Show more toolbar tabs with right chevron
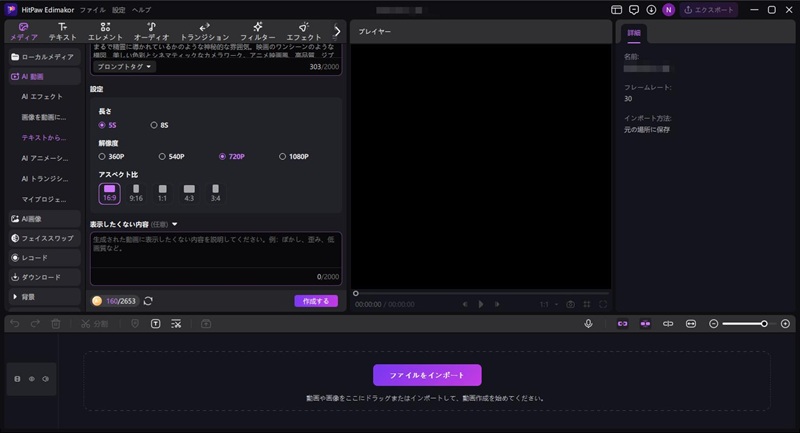 coord(337,32)
